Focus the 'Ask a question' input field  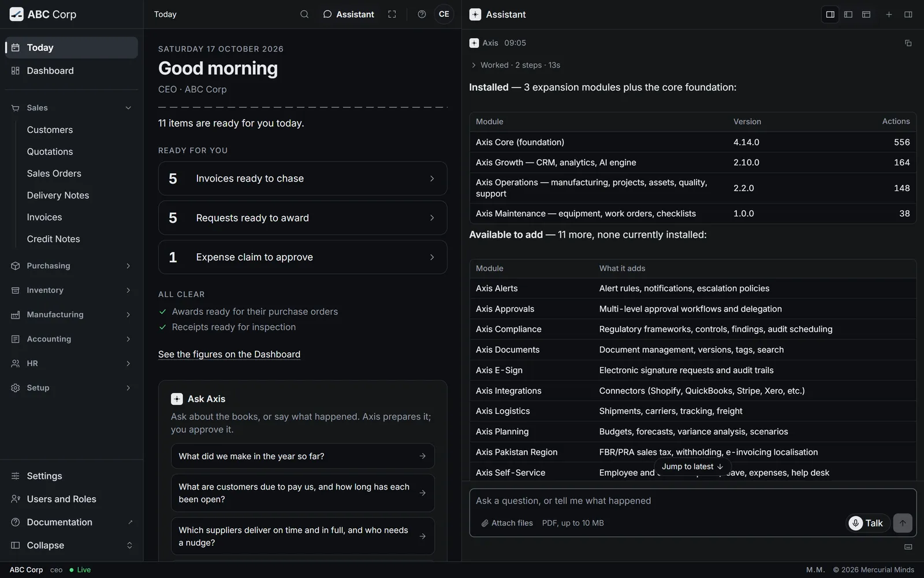[692, 501]
